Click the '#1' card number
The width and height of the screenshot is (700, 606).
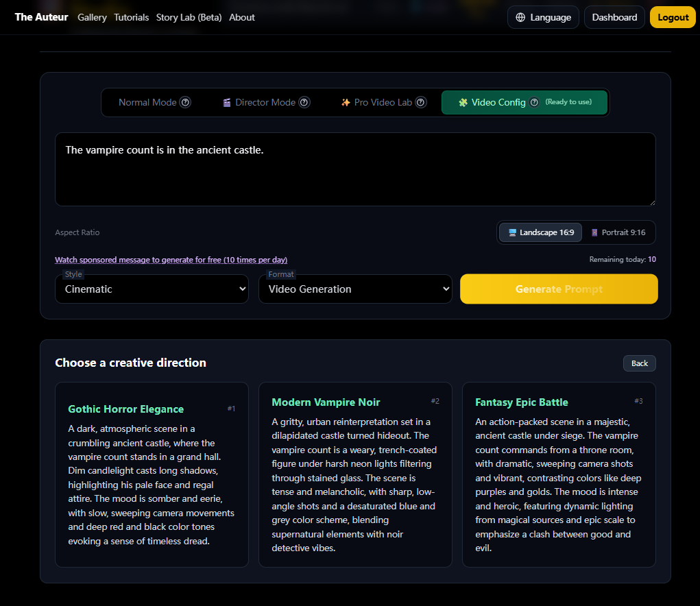pos(231,409)
